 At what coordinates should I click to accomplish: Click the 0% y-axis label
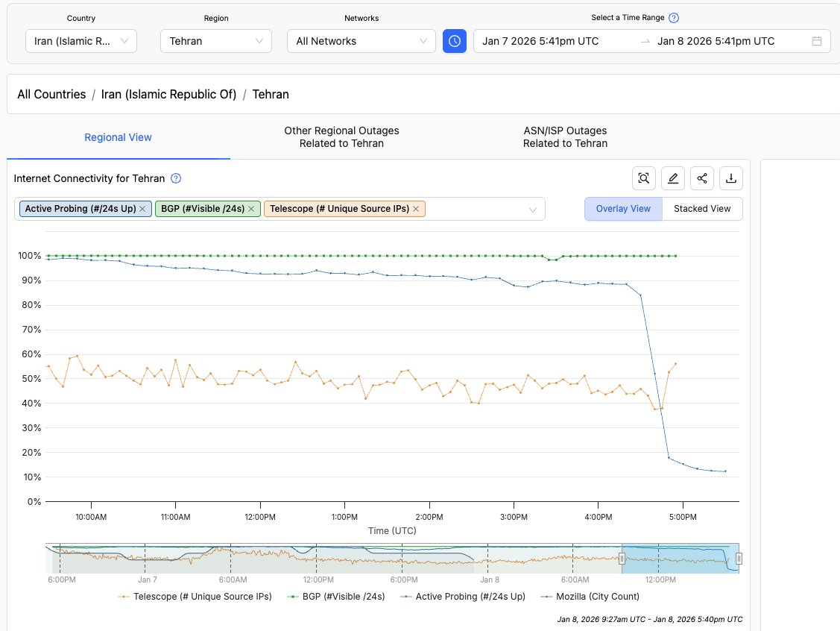(34, 502)
